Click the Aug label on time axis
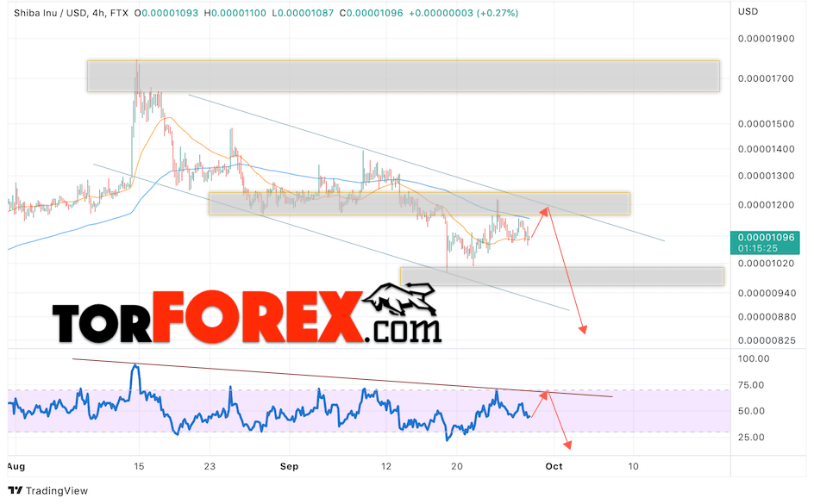814x504 pixels. click(16, 467)
